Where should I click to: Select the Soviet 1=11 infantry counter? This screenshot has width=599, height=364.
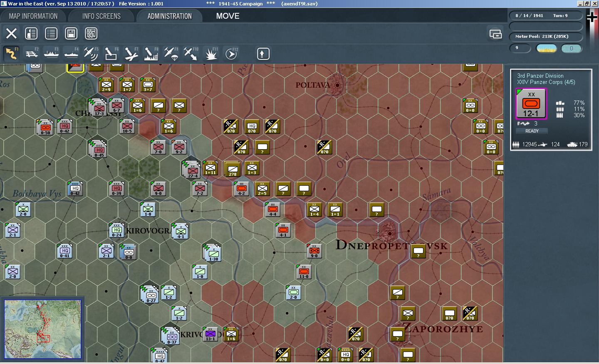click(x=210, y=168)
